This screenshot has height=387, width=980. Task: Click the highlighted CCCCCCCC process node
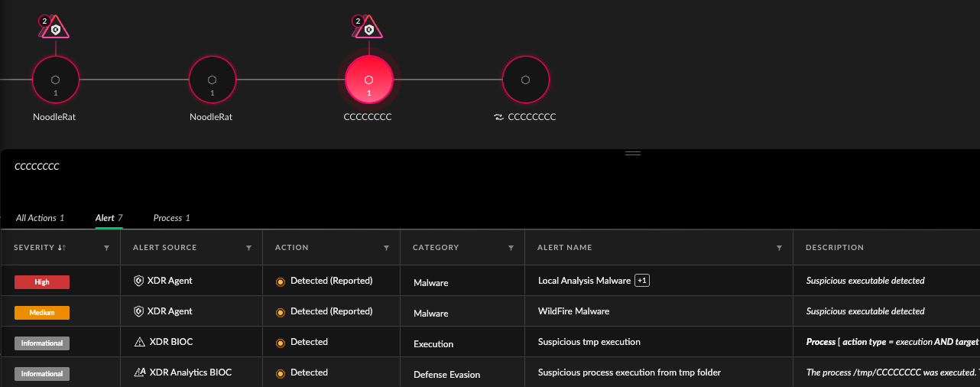[x=369, y=80]
